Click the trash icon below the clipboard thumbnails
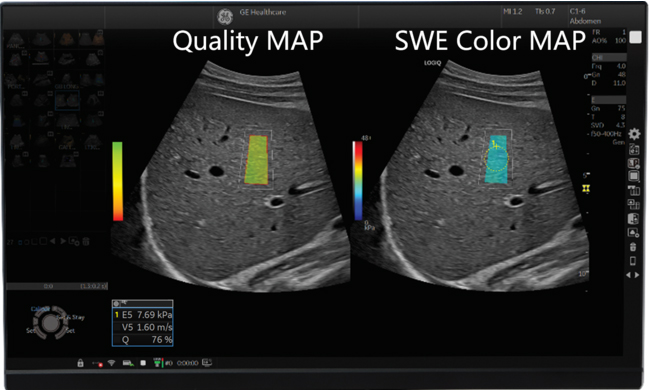 (x=86, y=241)
